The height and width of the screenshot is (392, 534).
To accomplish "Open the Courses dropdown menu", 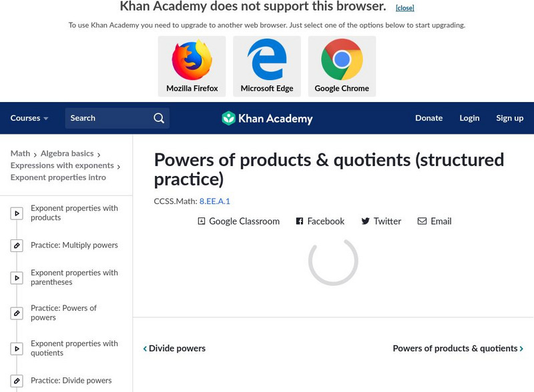I will (29, 118).
